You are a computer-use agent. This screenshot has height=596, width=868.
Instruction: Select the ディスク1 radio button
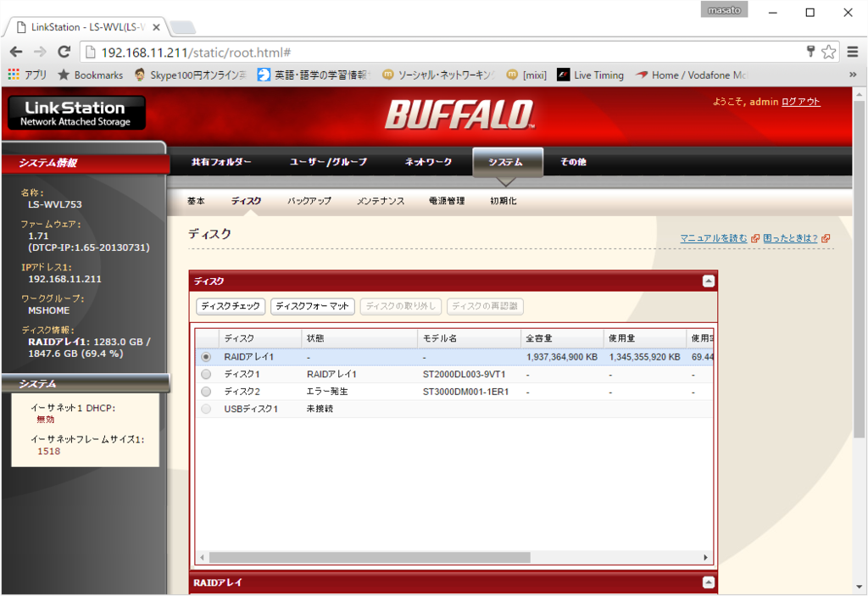coord(206,375)
